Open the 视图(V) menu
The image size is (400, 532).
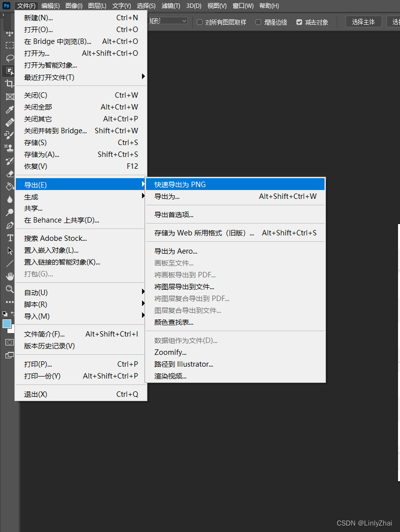pos(217,6)
